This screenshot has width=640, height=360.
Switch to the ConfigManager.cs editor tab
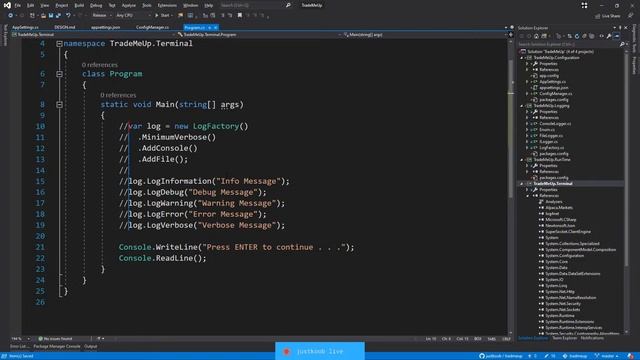152,27
